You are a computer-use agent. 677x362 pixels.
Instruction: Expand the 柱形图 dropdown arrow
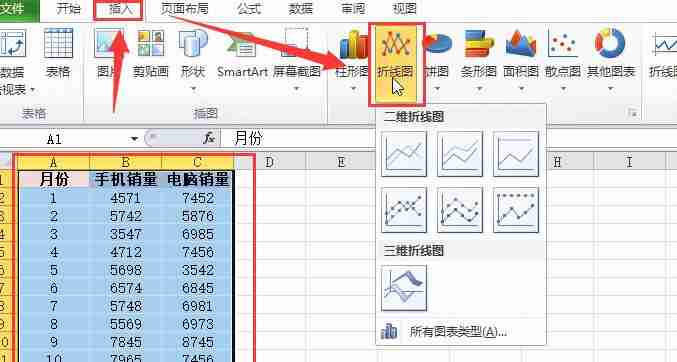pos(353,89)
